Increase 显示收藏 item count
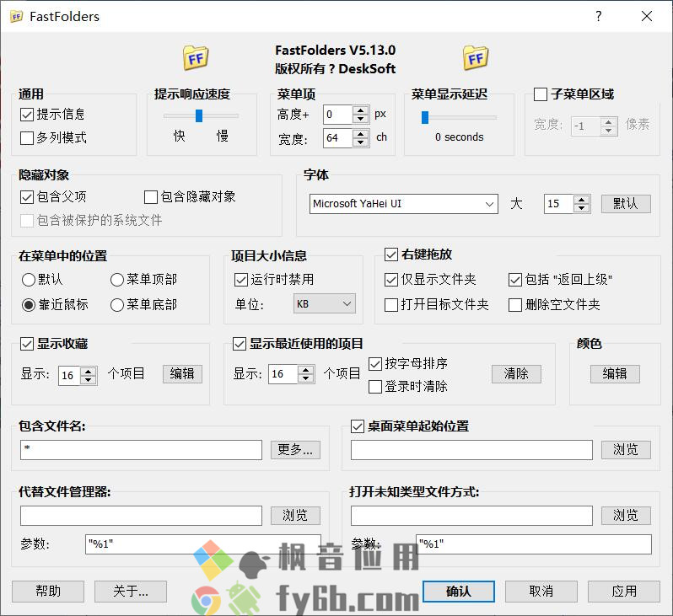Viewport: 673px width, 616px height. [88, 372]
